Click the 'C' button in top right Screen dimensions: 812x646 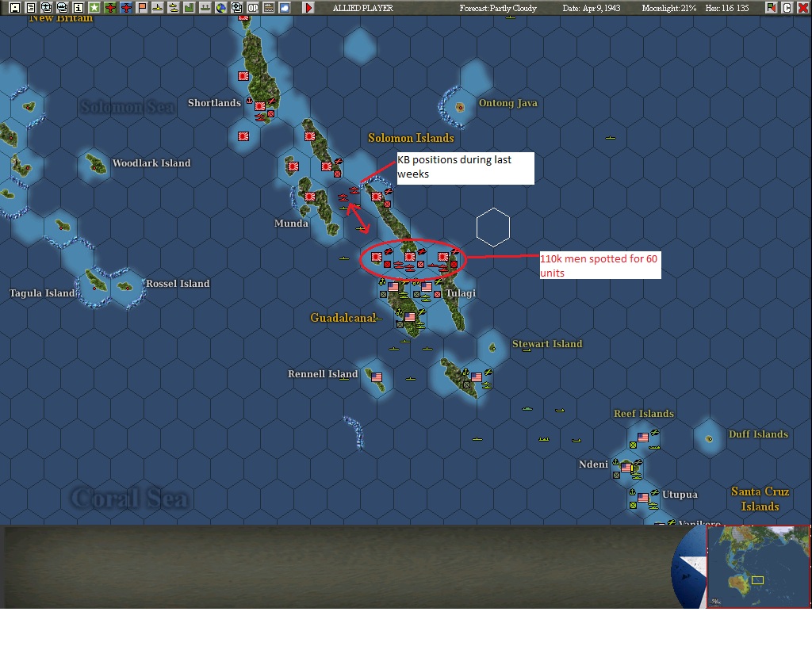pyautogui.click(x=787, y=8)
